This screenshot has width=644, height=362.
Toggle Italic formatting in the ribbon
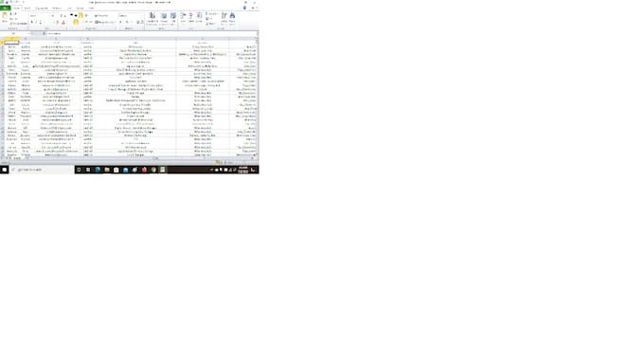[x=36, y=22]
